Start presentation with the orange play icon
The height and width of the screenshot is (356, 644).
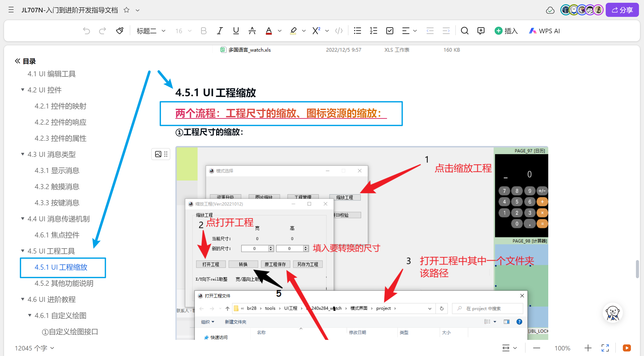[x=627, y=348]
